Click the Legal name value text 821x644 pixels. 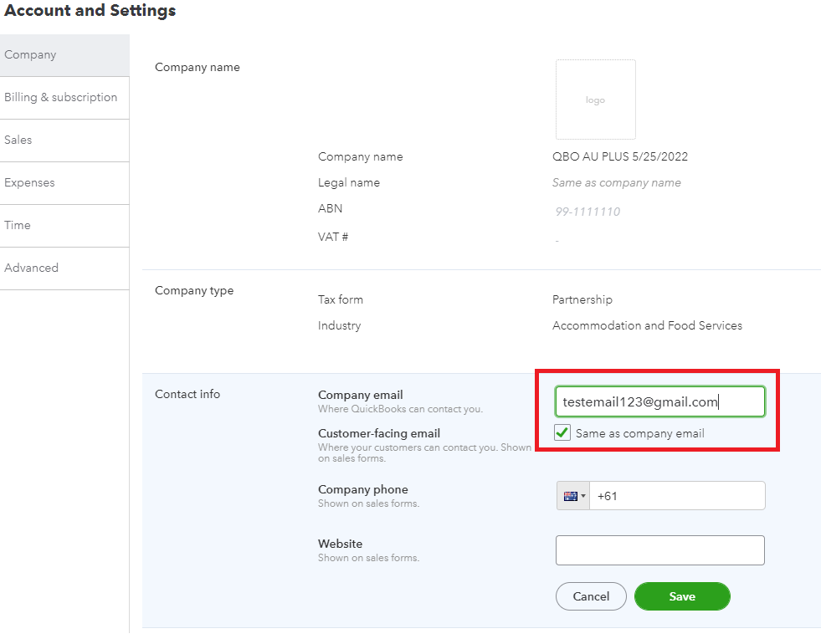tap(616, 183)
